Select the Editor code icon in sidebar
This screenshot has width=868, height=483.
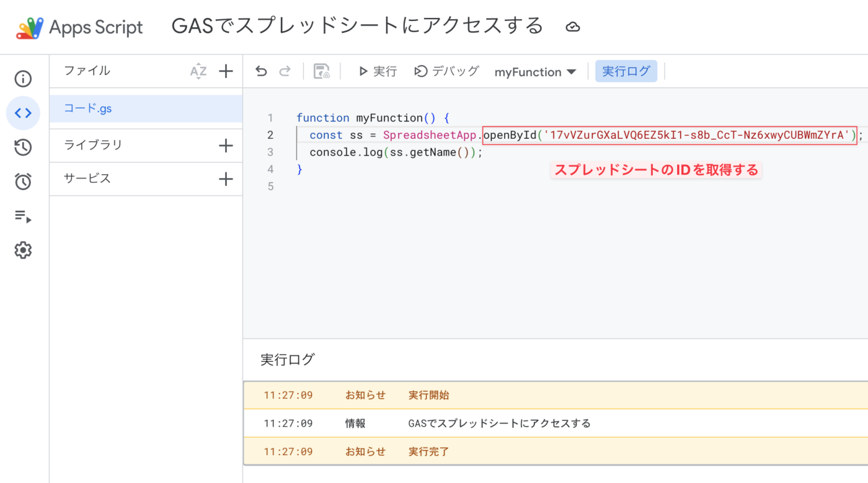(23, 113)
